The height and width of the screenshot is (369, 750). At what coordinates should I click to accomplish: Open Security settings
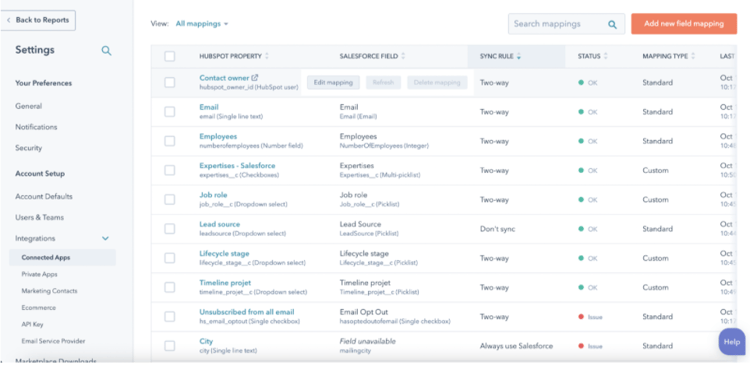pyautogui.click(x=29, y=148)
